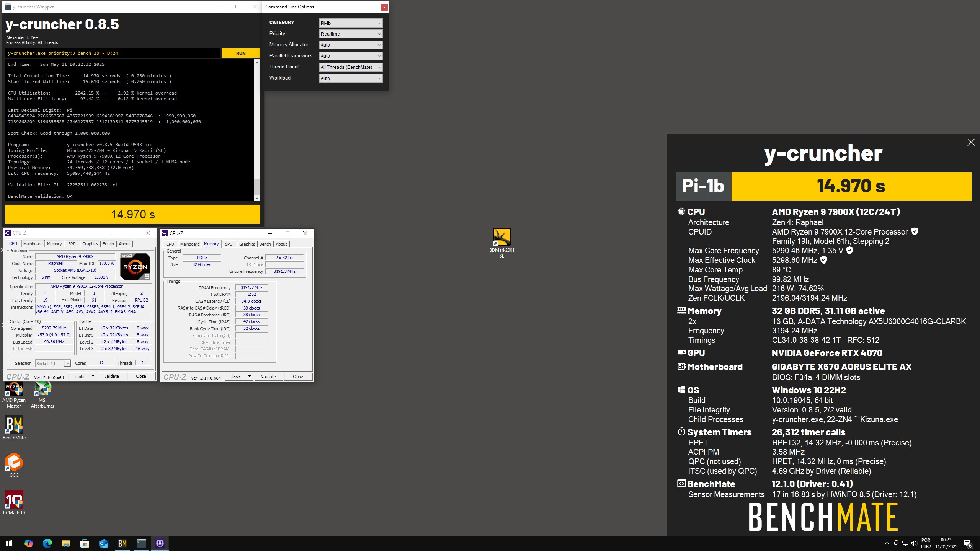Click the System Timers stopwatch icon
The width and height of the screenshot is (980, 551).
point(681,432)
